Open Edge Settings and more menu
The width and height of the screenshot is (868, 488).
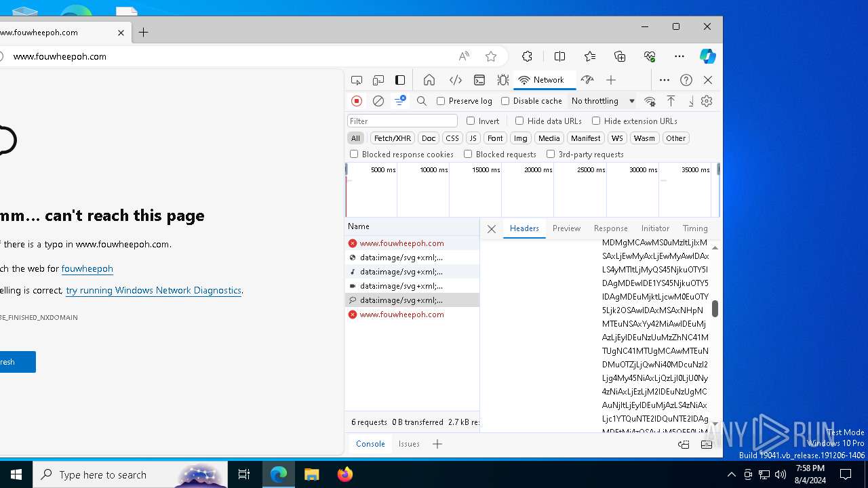(679, 56)
